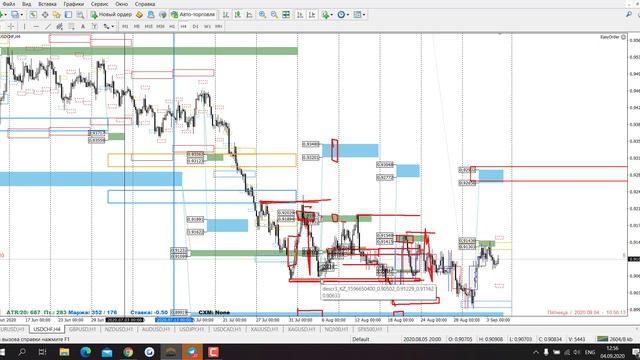Switch timeframe to H1

[x=172, y=26]
